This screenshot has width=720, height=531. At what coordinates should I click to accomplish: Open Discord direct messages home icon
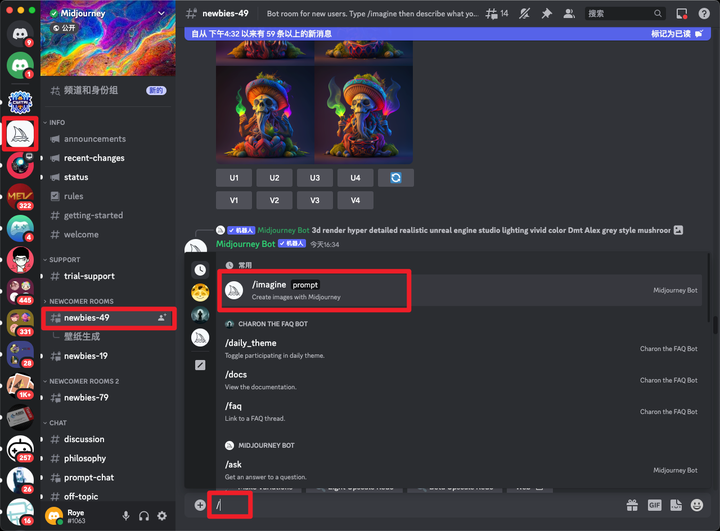(20, 34)
